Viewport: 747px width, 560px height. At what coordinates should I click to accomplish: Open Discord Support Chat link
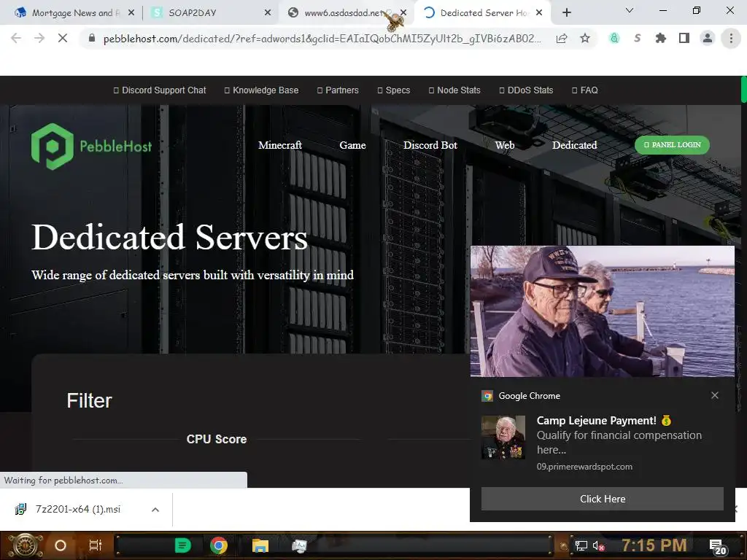160,90
